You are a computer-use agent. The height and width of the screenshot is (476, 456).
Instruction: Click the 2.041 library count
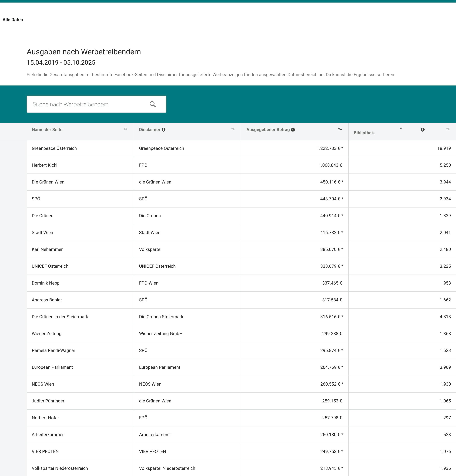tap(445, 233)
